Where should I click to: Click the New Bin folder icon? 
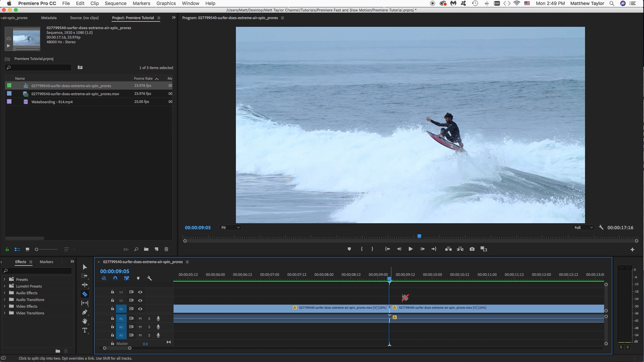point(146,249)
